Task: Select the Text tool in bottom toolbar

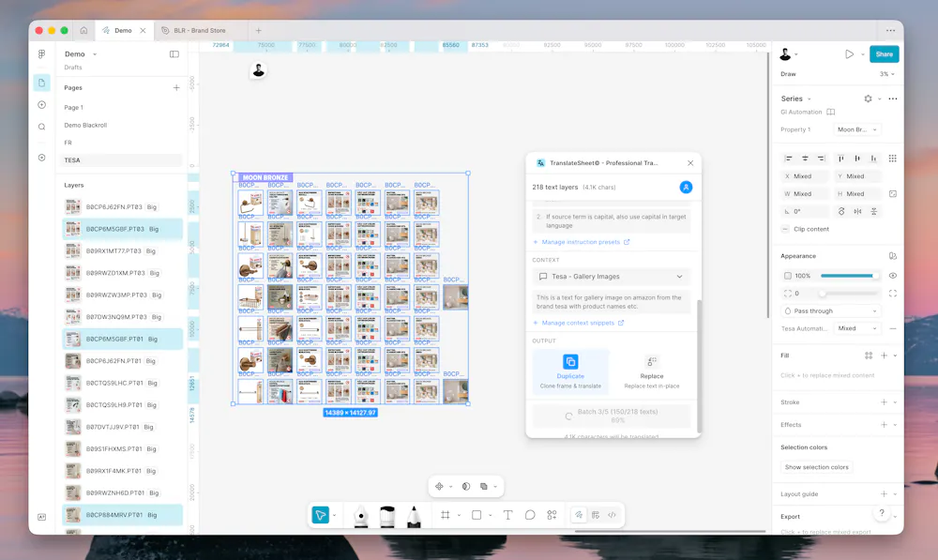Action: (507, 515)
